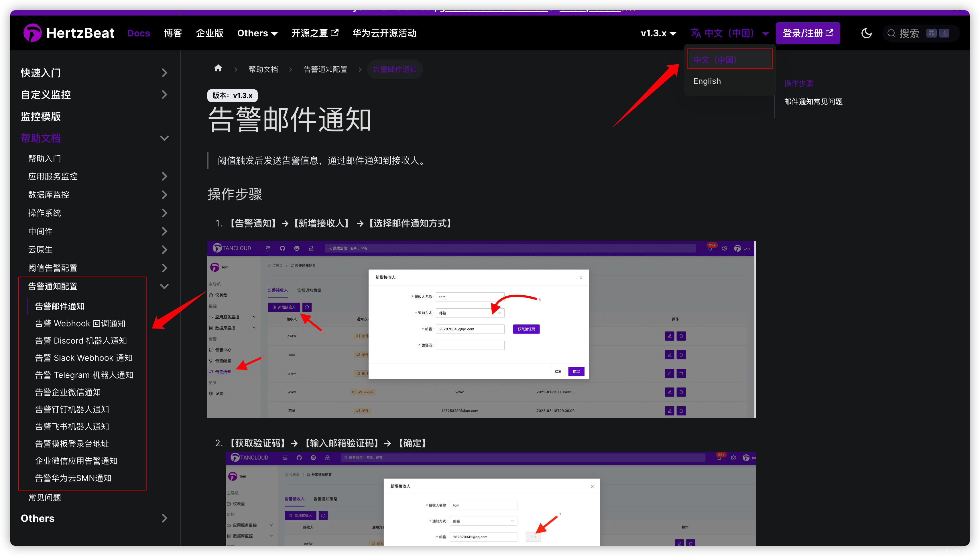Select English language option
Viewport: 980px width, 556px height.
[x=707, y=81]
